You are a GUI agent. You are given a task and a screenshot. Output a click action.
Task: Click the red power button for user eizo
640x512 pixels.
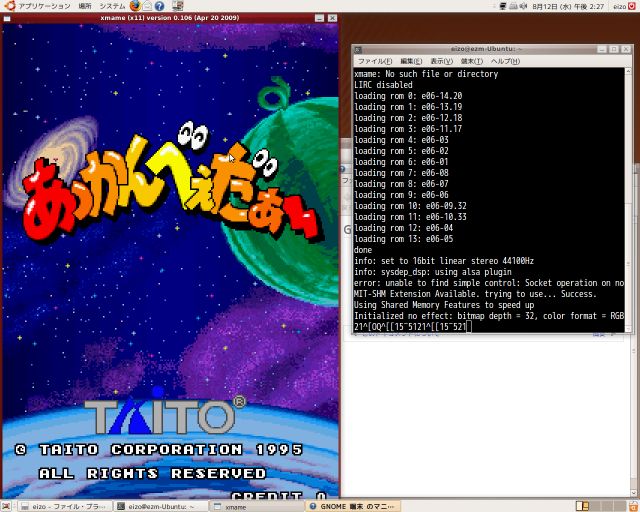[632, 6]
